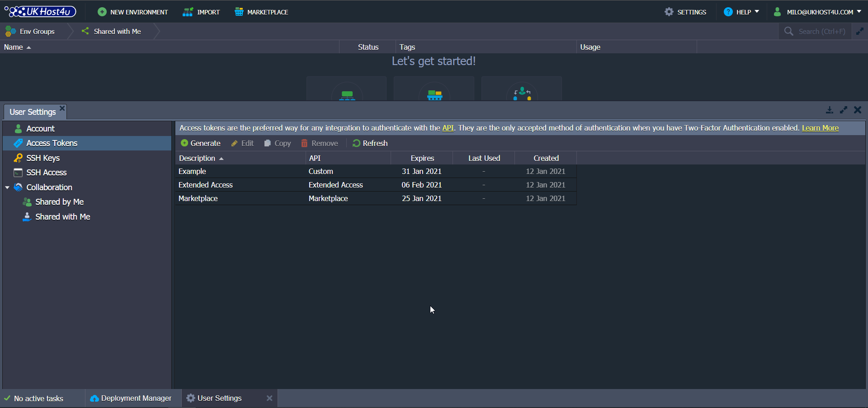The width and height of the screenshot is (868, 408).
Task: Select SSH Keys in the sidebar
Action: (x=43, y=158)
